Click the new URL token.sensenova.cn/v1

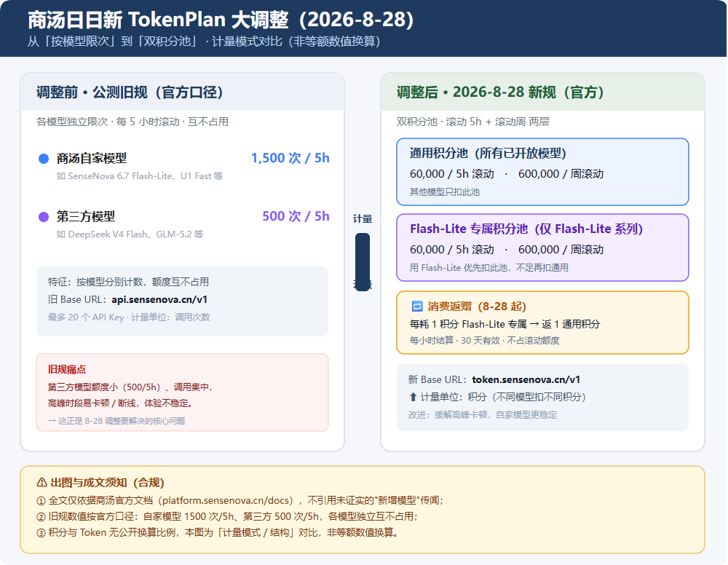pos(526,379)
